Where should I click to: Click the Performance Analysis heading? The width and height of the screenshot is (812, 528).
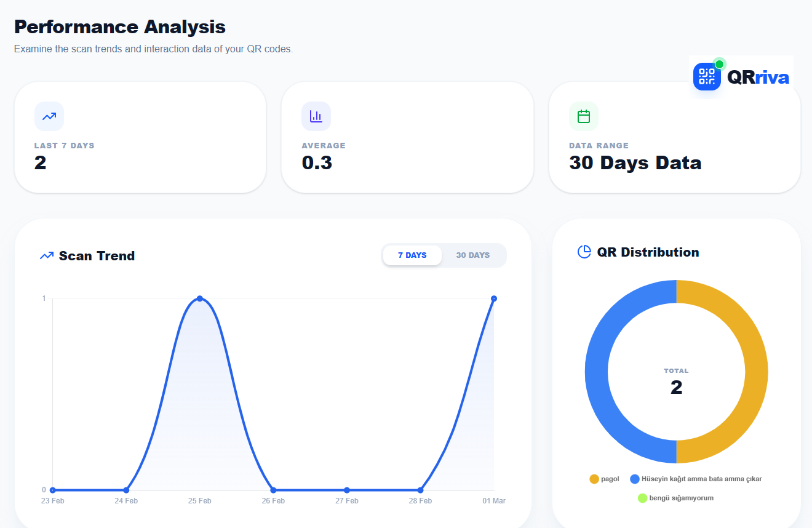click(119, 26)
